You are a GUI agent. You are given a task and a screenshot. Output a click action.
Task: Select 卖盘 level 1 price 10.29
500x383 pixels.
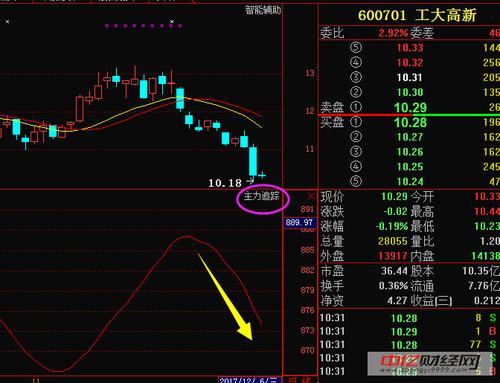410,107
